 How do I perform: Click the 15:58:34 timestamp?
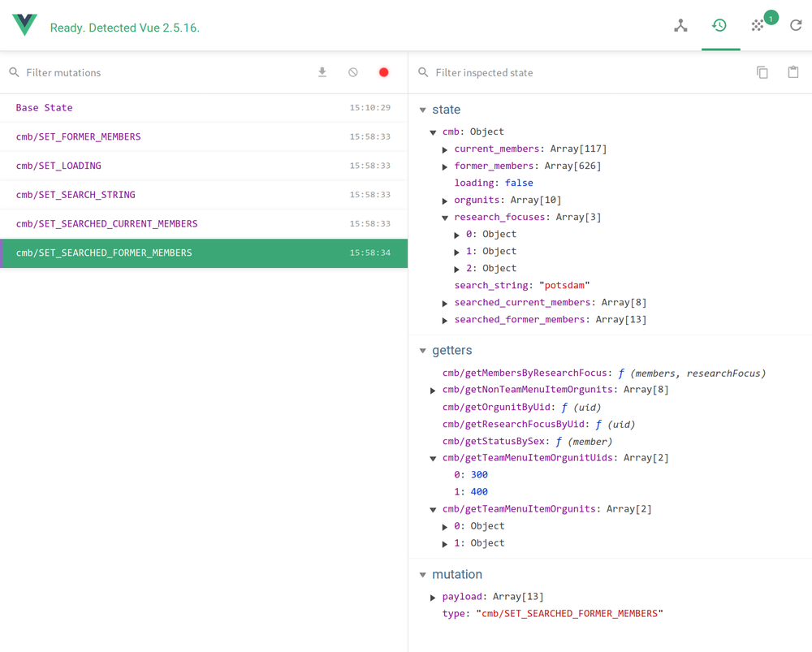click(x=369, y=253)
